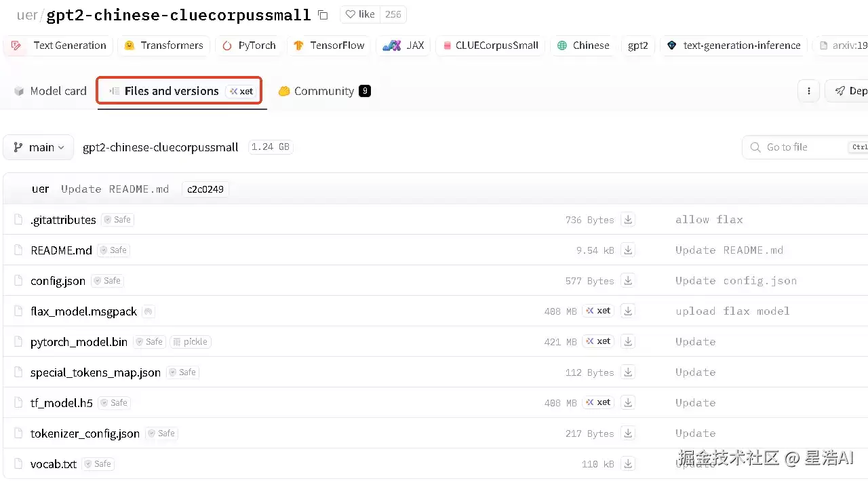Like the model with heart button

pyautogui.click(x=360, y=14)
